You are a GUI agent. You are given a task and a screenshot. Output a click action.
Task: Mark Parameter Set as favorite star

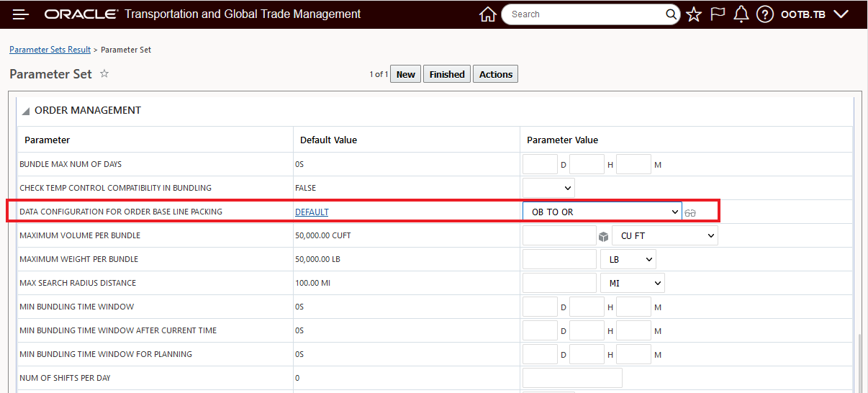(104, 73)
